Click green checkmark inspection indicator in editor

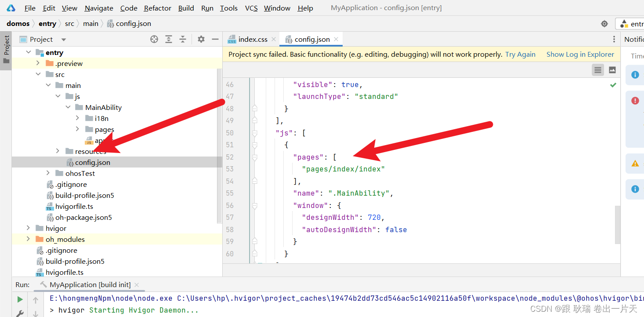613,85
